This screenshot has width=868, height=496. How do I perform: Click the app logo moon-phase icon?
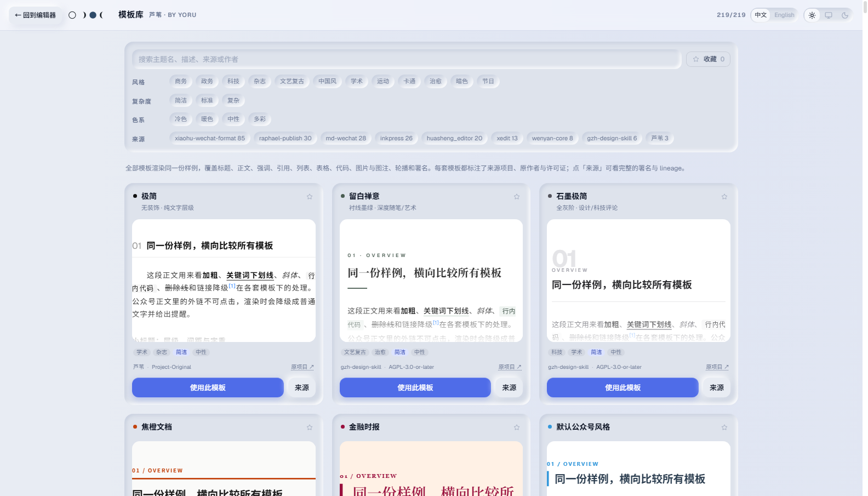coord(86,15)
